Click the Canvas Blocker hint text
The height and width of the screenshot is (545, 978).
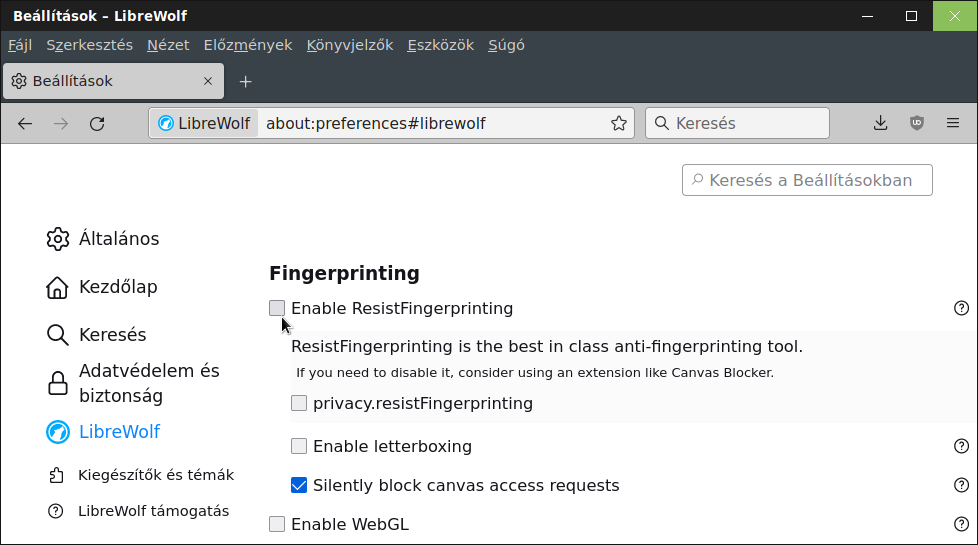coord(535,373)
